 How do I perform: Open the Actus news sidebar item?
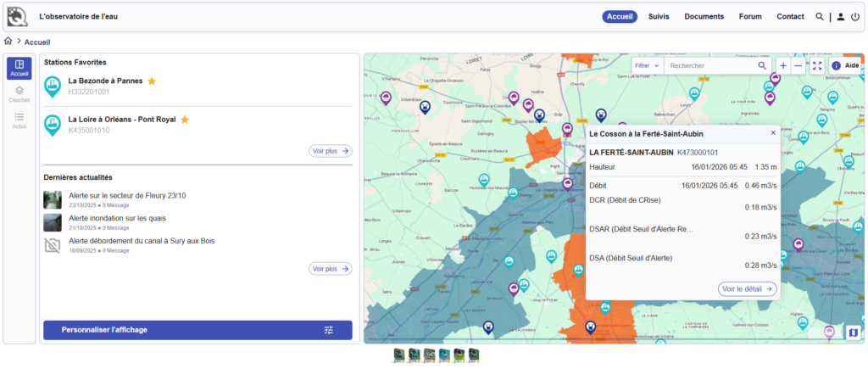coord(19,120)
